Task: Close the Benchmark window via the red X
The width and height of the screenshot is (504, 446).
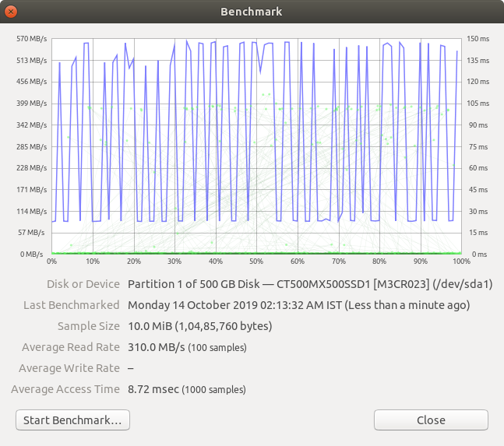Action: point(11,12)
